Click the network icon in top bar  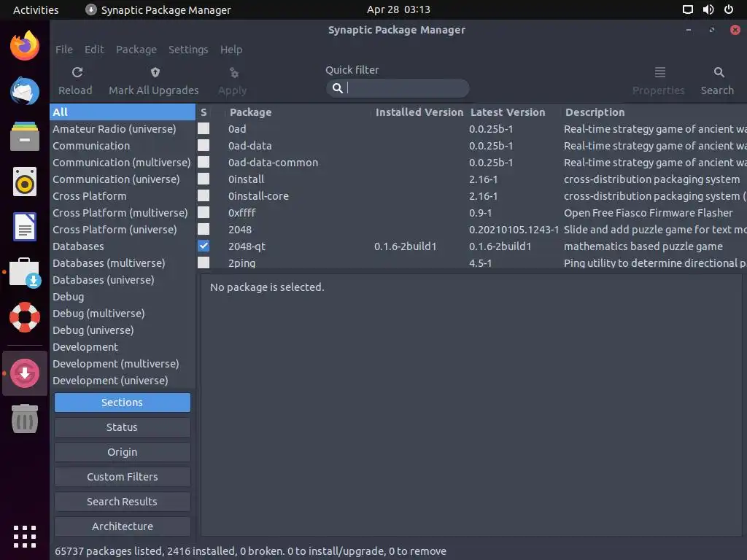click(x=687, y=9)
